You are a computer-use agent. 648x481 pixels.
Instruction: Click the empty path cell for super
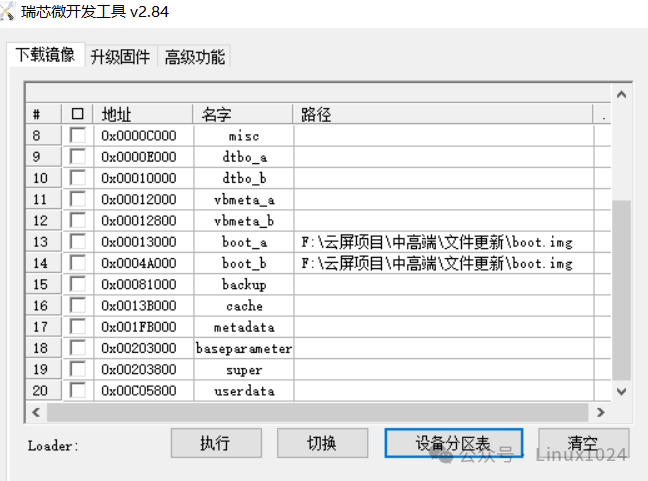coord(444,370)
